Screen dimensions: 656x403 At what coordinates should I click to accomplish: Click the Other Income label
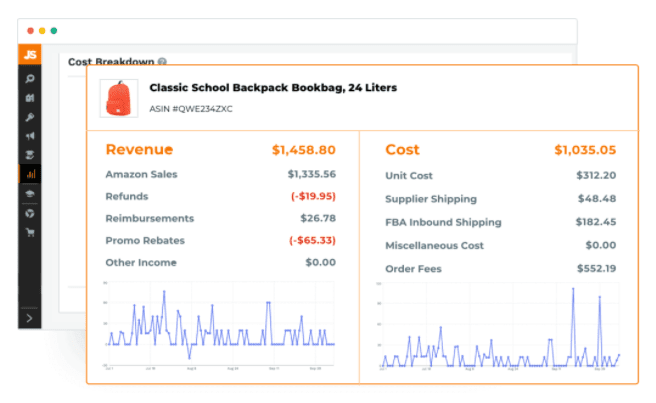coord(141,262)
